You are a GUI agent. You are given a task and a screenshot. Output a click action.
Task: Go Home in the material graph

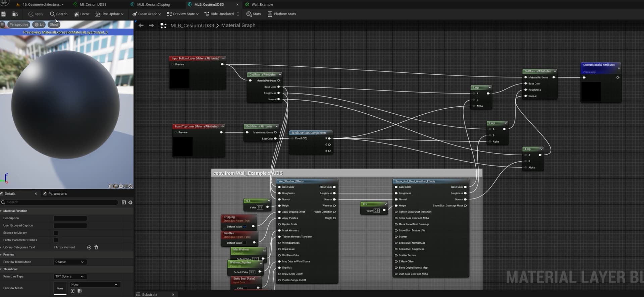point(82,14)
